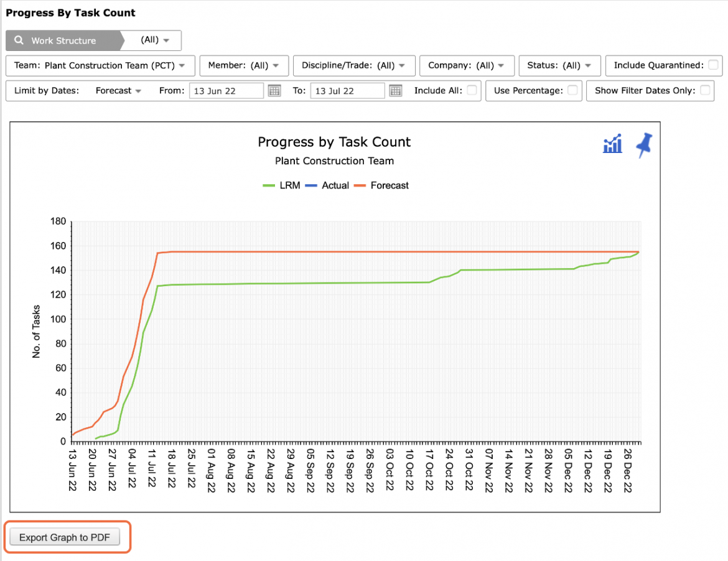The height and width of the screenshot is (561, 728).
Task: Open the Company filter dropdown
Action: (x=467, y=65)
